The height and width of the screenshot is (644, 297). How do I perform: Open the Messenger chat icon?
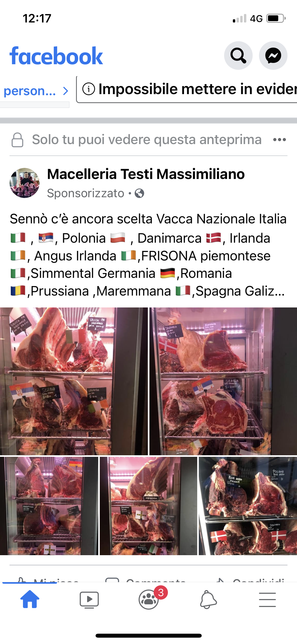(273, 56)
